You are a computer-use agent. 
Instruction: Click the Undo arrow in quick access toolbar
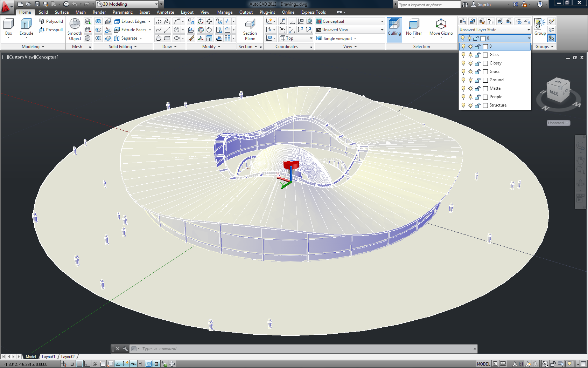click(75, 4)
